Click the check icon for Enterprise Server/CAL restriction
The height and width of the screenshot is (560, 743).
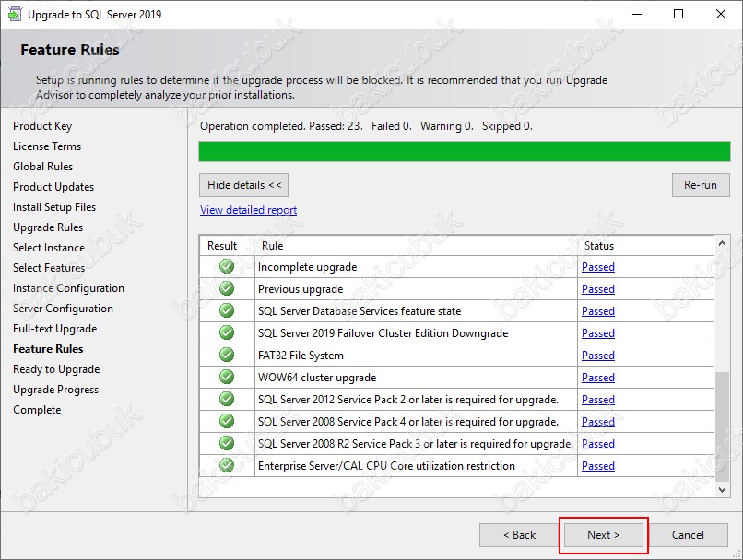[x=227, y=465]
